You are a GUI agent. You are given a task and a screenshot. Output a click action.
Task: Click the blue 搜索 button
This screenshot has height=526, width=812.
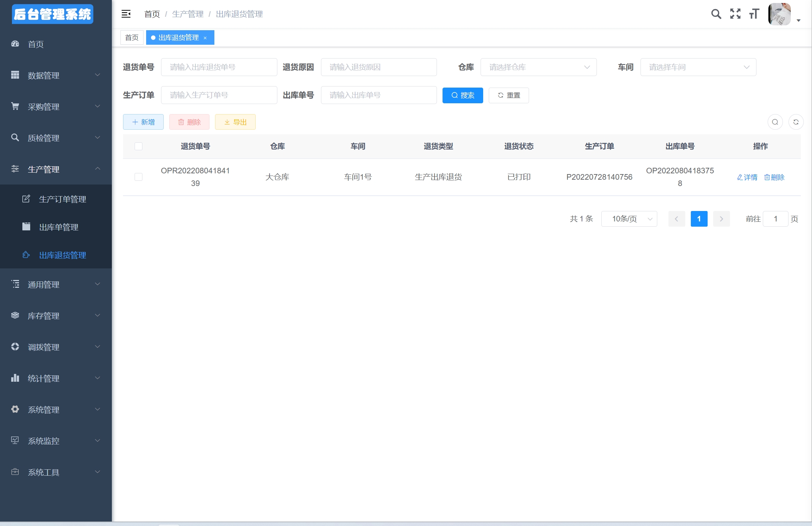tap(462, 95)
